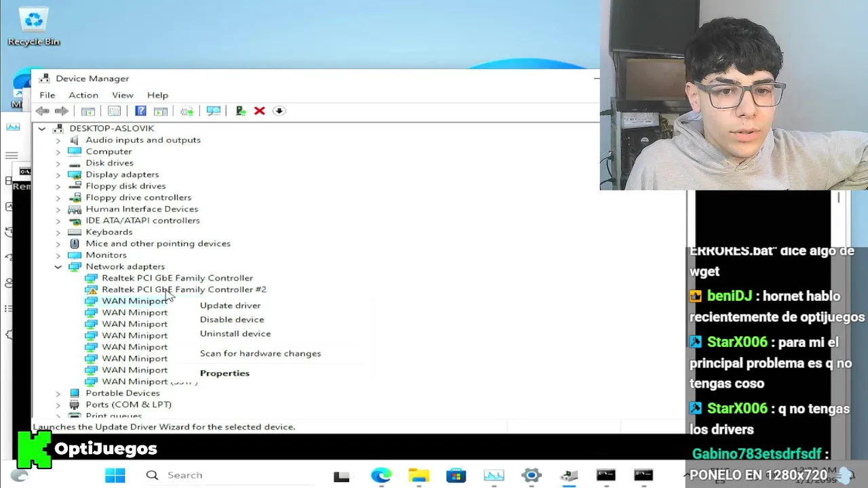Select the IDE ATA/ATAPI controllers category icon
Viewport: 868px width, 488px height.
point(75,220)
